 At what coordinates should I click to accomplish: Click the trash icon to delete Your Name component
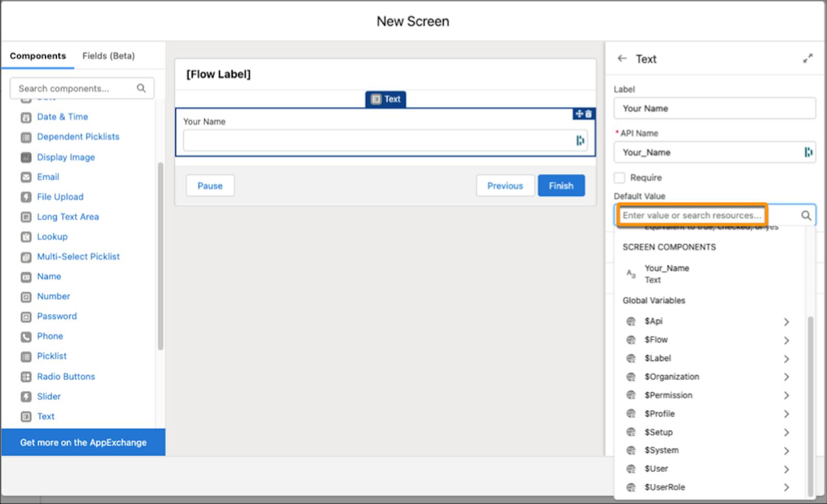pos(589,114)
